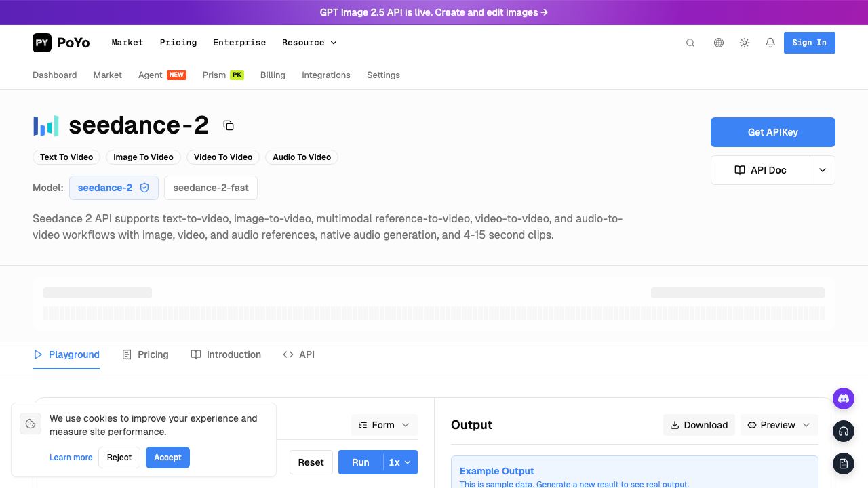Go to the Dashboard sub-navigation
Screen dimensions: 868x488
tap(54, 75)
